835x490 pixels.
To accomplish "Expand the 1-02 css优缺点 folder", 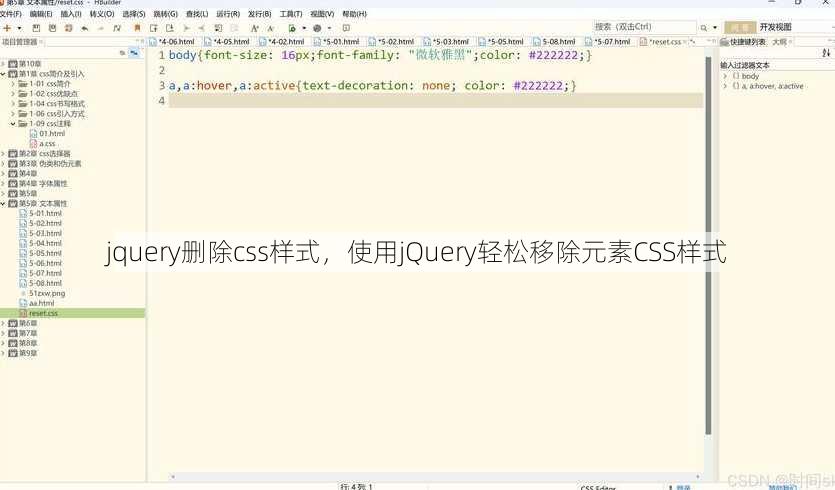I will pos(13,94).
